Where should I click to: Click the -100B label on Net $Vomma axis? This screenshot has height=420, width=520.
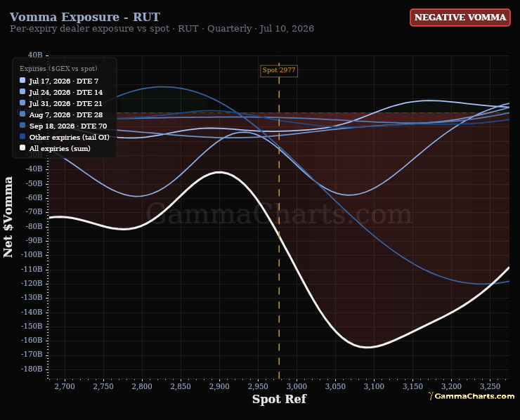[x=32, y=254]
